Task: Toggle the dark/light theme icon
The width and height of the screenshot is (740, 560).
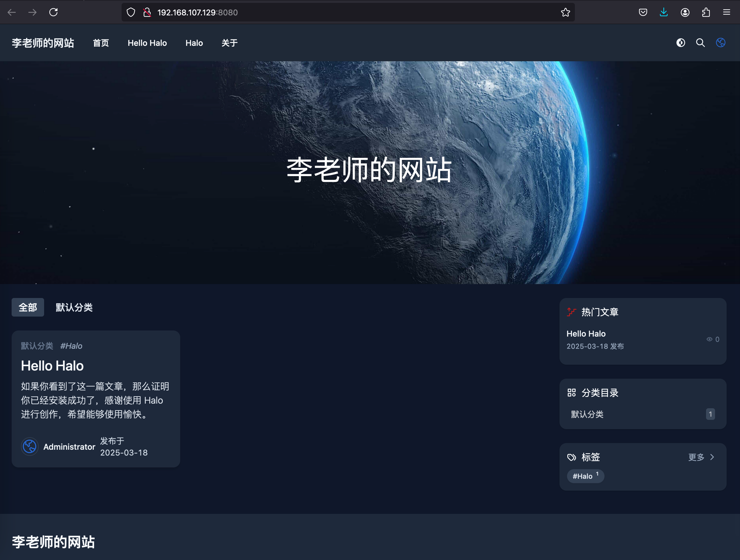Action: click(x=681, y=43)
